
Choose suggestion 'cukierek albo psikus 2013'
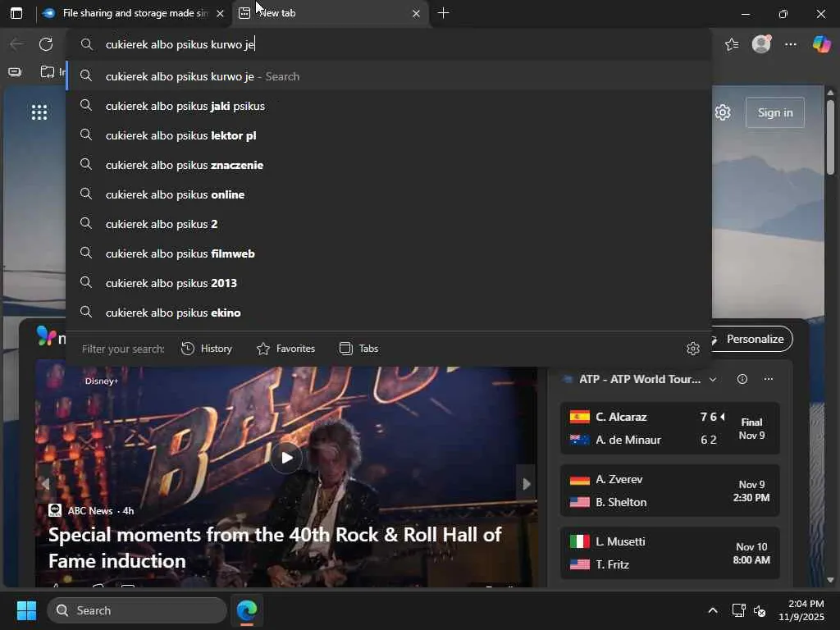pyautogui.click(x=389, y=283)
